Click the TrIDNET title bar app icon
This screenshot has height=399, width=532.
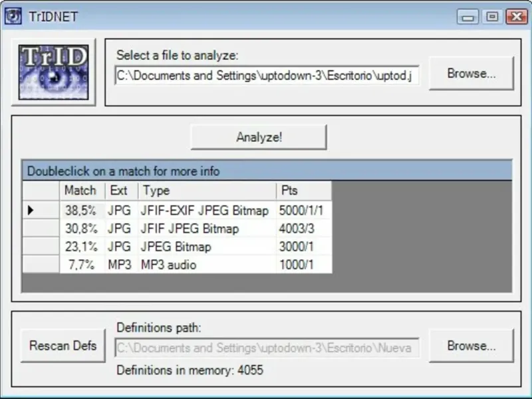(13, 16)
